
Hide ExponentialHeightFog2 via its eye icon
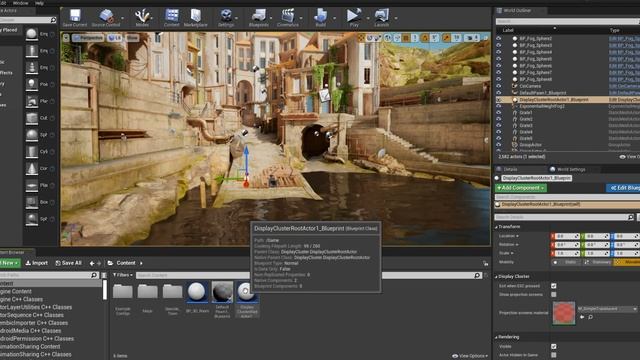click(499, 106)
